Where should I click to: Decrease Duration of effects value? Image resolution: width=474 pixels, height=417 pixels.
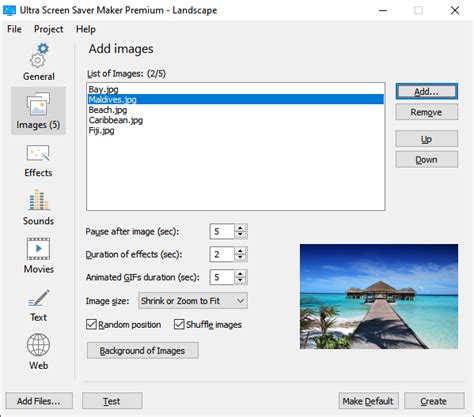coord(240,258)
